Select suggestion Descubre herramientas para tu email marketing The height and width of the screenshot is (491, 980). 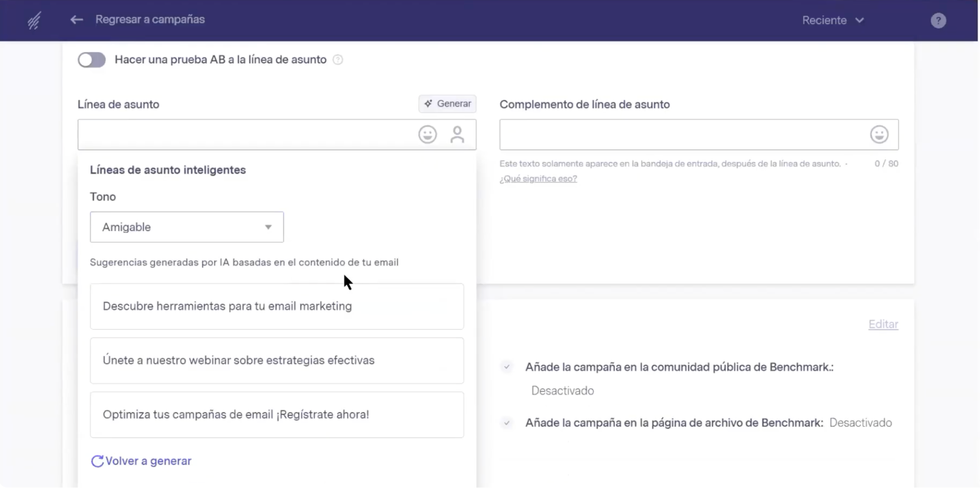click(277, 306)
